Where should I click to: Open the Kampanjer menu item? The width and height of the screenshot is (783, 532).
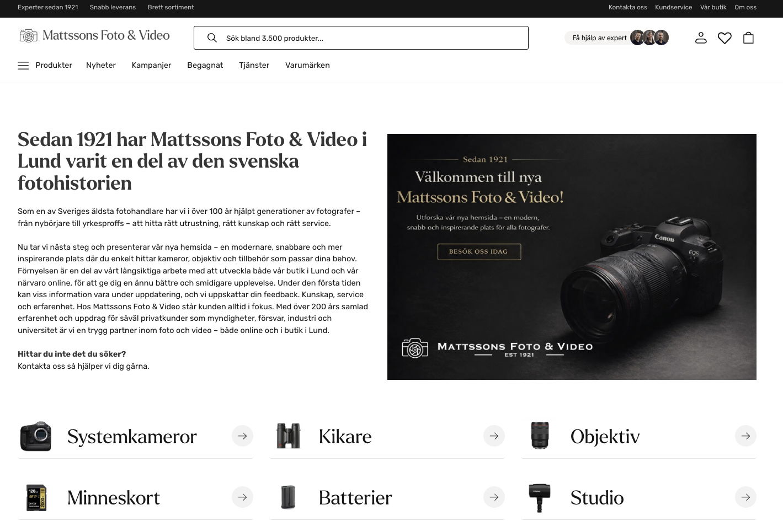point(152,65)
